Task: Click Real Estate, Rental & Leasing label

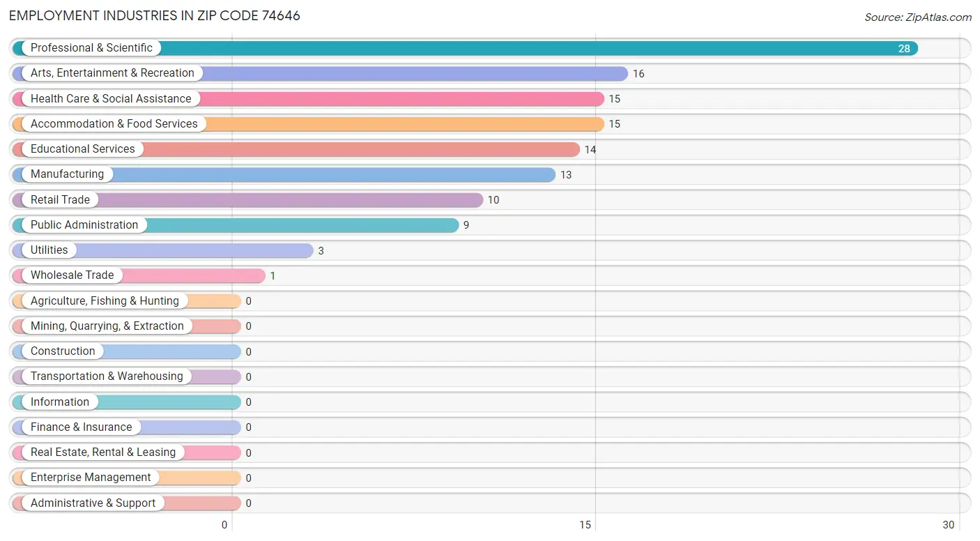Action: (103, 452)
